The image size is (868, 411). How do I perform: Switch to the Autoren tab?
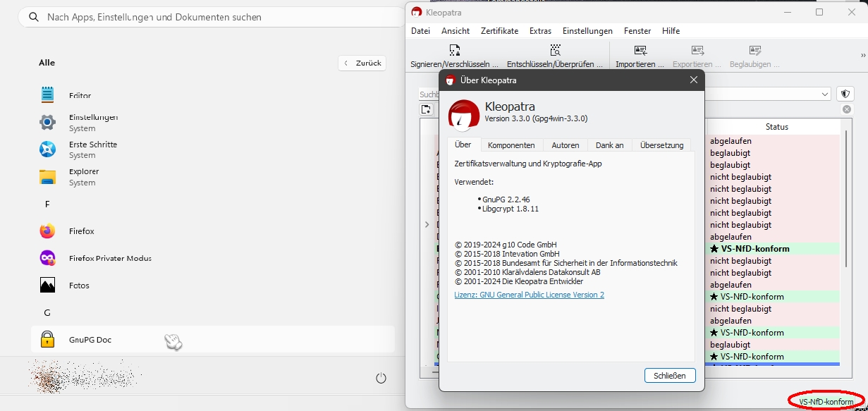click(566, 145)
